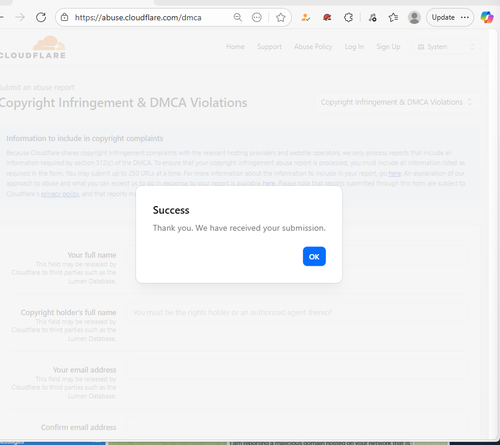This screenshot has width=500, height=445.
Task: Click 'Information to include in copyright complaints' heading
Action: [85, 138]
